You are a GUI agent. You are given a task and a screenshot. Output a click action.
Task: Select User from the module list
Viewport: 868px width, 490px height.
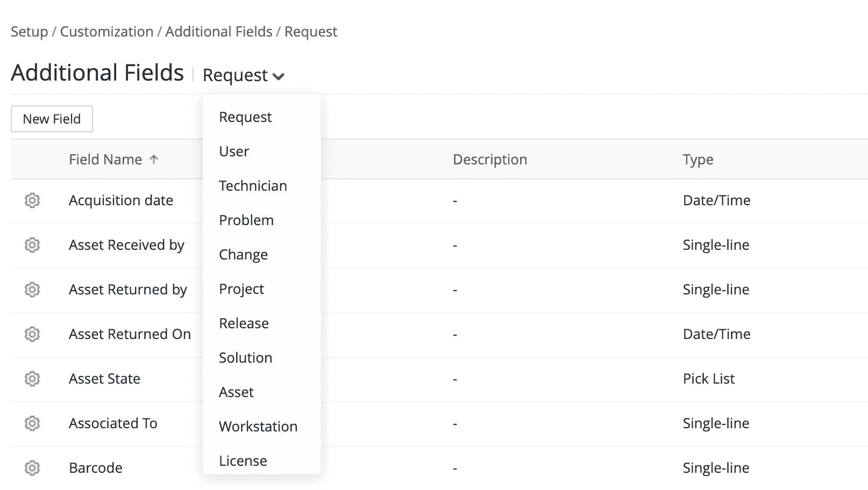(234, 152)
